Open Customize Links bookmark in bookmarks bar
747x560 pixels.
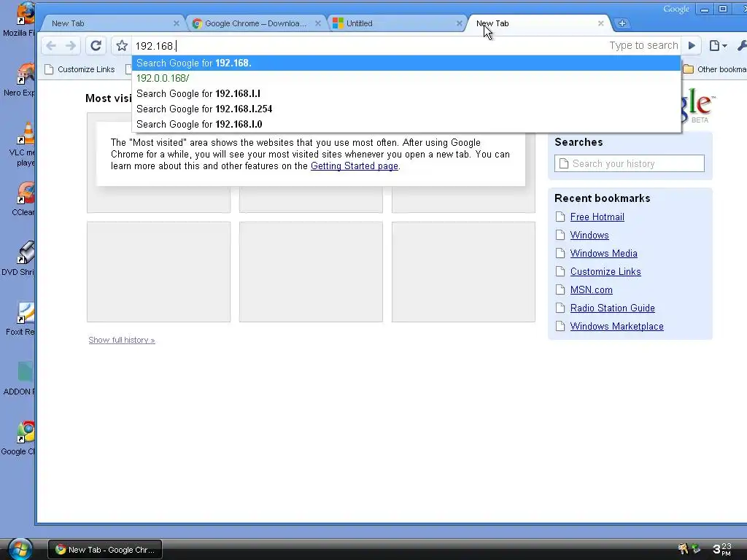pyautogui.click(x=80, y=69)
